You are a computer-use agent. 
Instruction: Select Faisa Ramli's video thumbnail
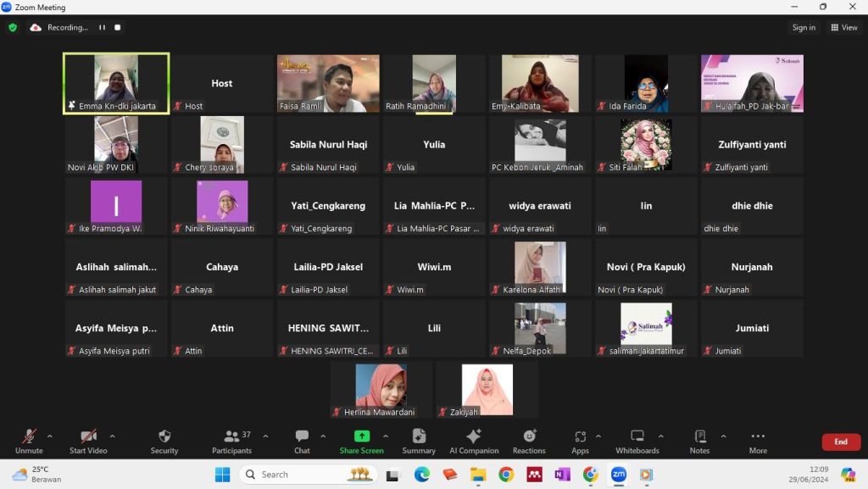pos(328,83)
